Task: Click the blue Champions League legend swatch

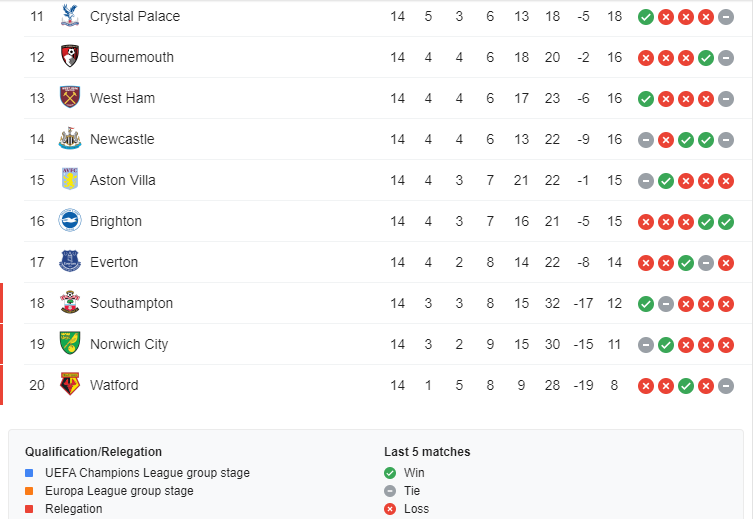Action: (30, 473)
